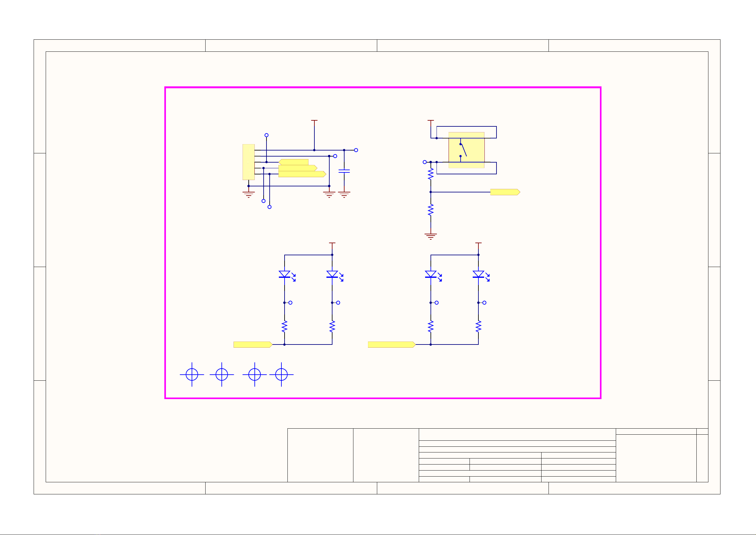756x535 pixels.
Task: Select the divider resistor connected to ground
Action: (431, 210)
